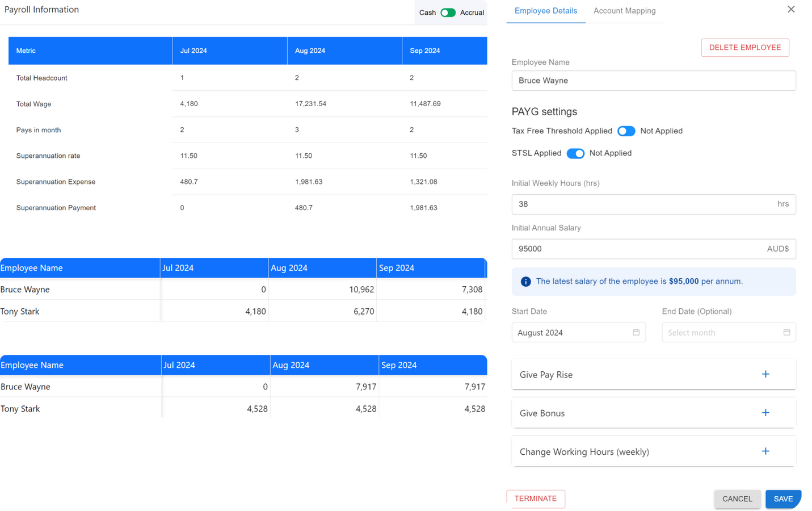This screenshot has height=511, width=812.
Task: Toggle STSL Applied switch
Action: [575, 153]
